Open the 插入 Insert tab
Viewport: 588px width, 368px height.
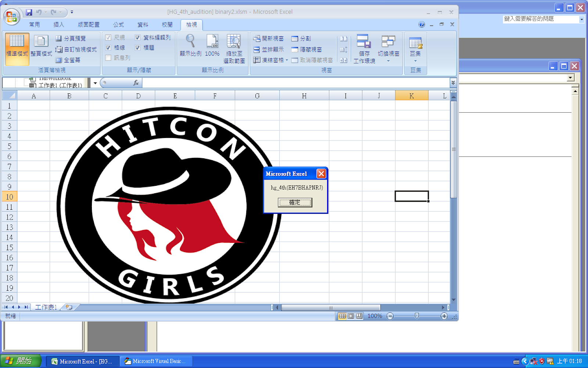click(58, 25)
